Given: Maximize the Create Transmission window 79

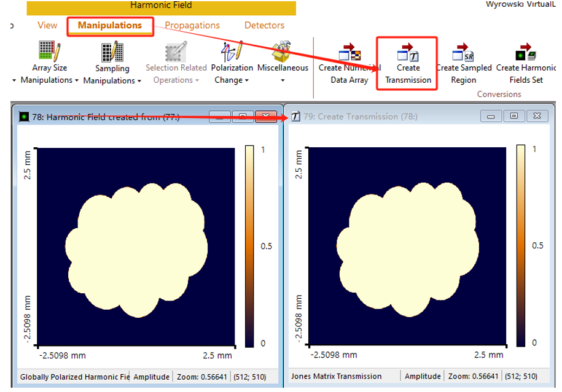Looking at the screenshot, I should [x=513, y=116].
